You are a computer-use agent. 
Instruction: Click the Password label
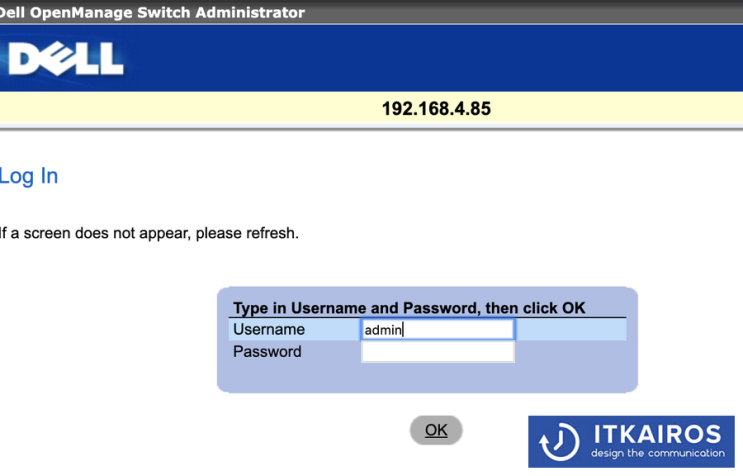click(267, 352)
